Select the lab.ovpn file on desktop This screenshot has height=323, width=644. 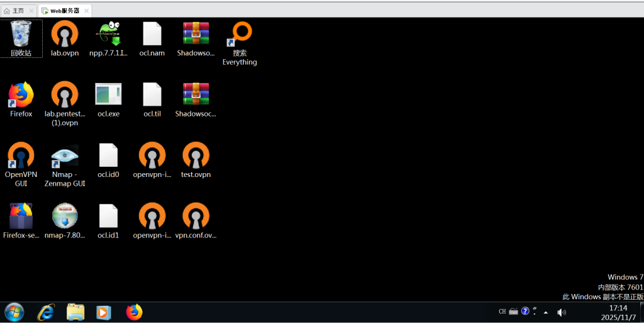[x=65, y=38]
